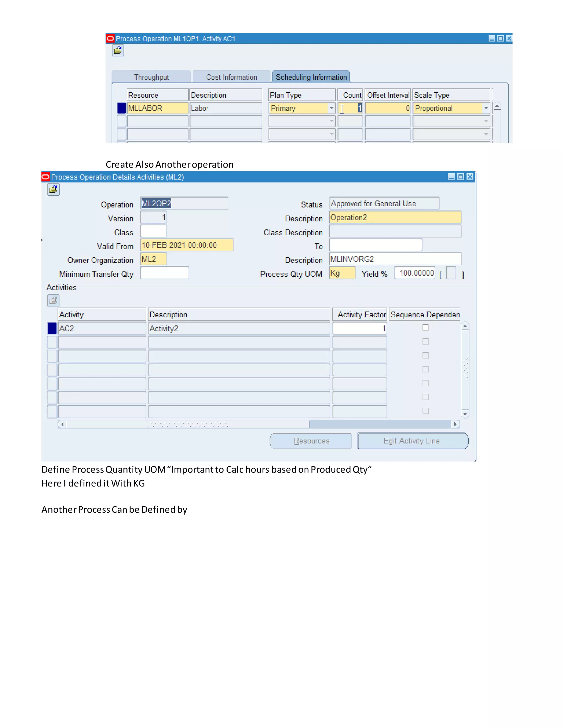The width and height of the screenshot is (563, 728).
Task: Toggle Sequence Dependent checkbox in sixth activity row
Action: pos(426,397)
